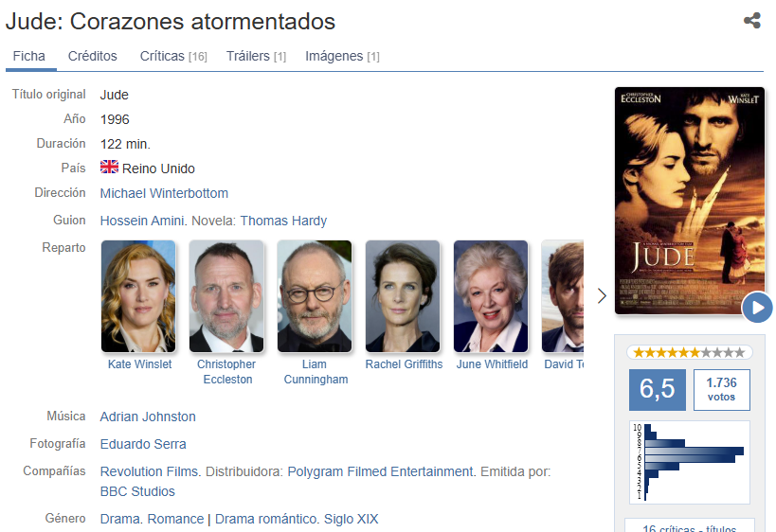Open the Jude movie poster image
The height and width of the screenshot is (532, 776).
click(690, 201)
